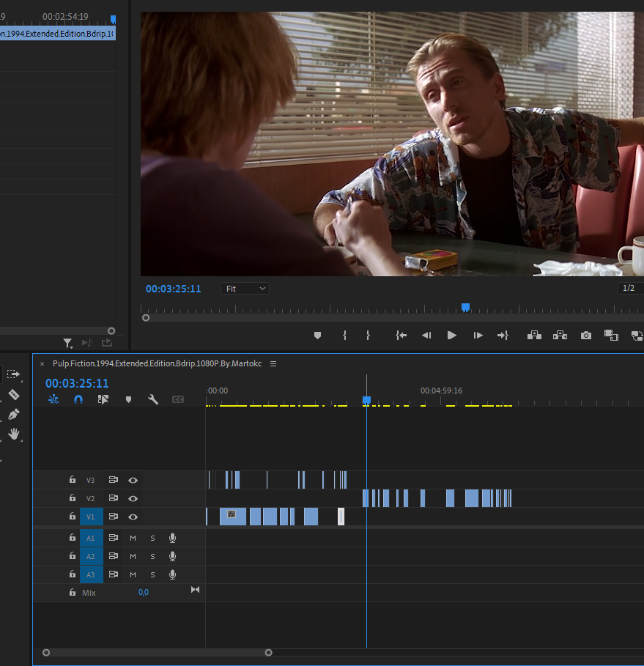Screen dimensions: 644x666
Task: Toggle lock on the Mix track
Action: [73, 593]
